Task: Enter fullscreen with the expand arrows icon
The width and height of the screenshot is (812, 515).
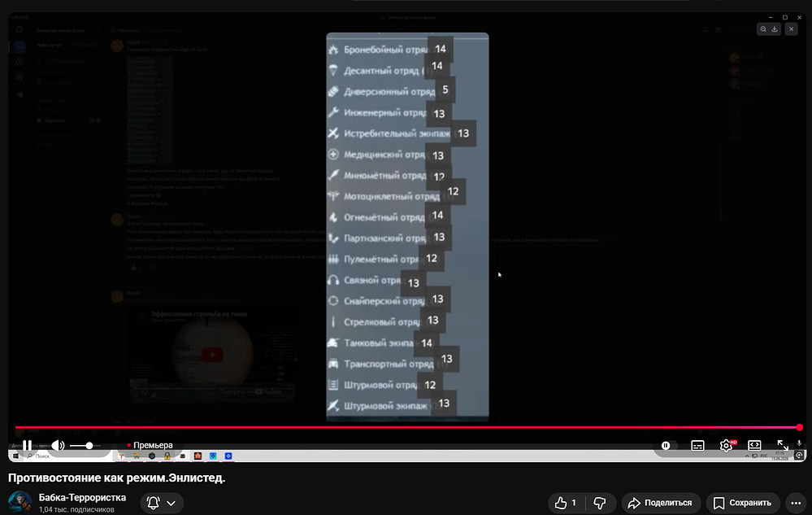Action: coord(783,446)
